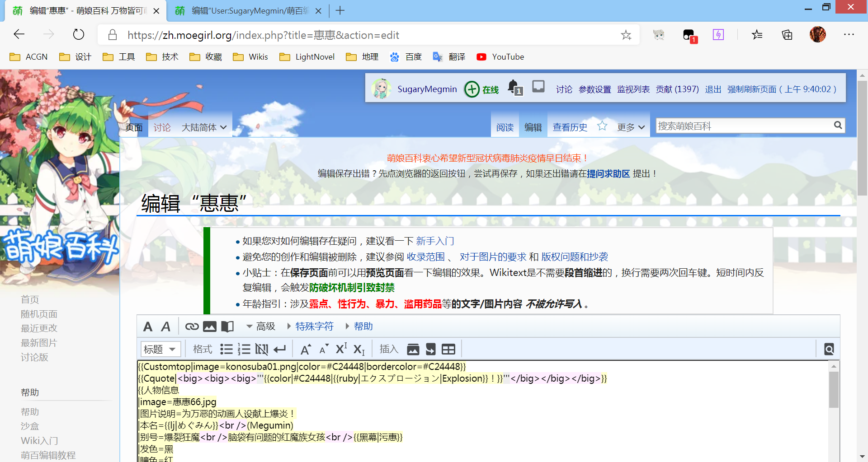Insert a table from the editor toolbar
The width and height of the screenshot is (868, 462).
click(x=448, y=349)
